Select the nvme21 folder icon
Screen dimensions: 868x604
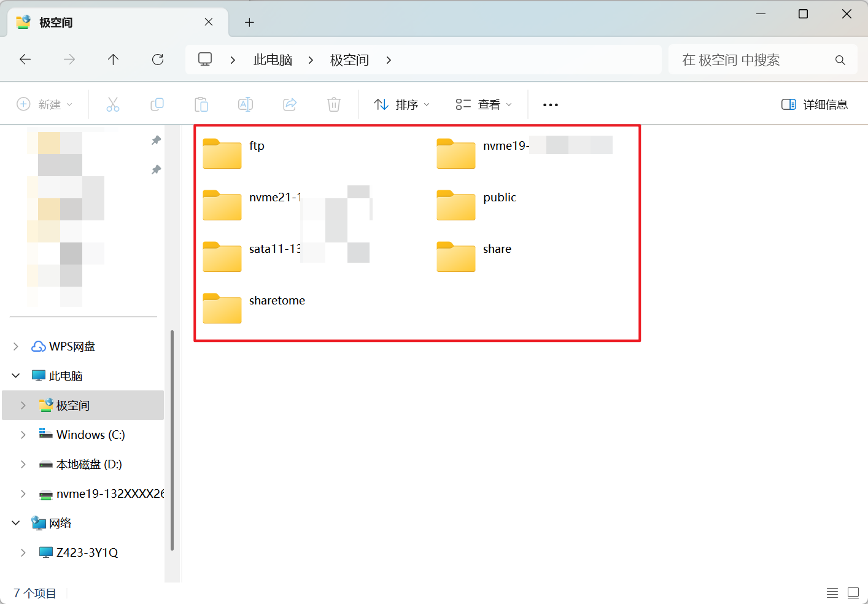pos(222,205)
